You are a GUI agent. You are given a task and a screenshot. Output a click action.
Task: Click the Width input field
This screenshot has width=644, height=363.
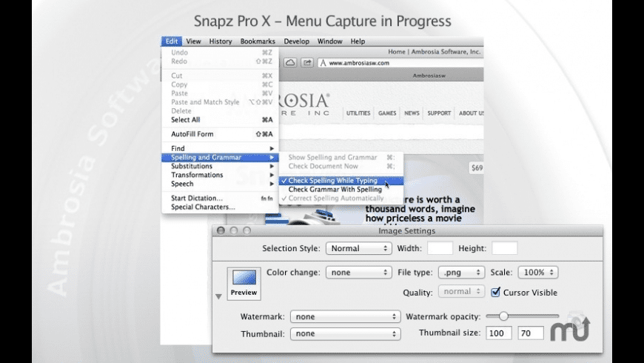[440, 248]
